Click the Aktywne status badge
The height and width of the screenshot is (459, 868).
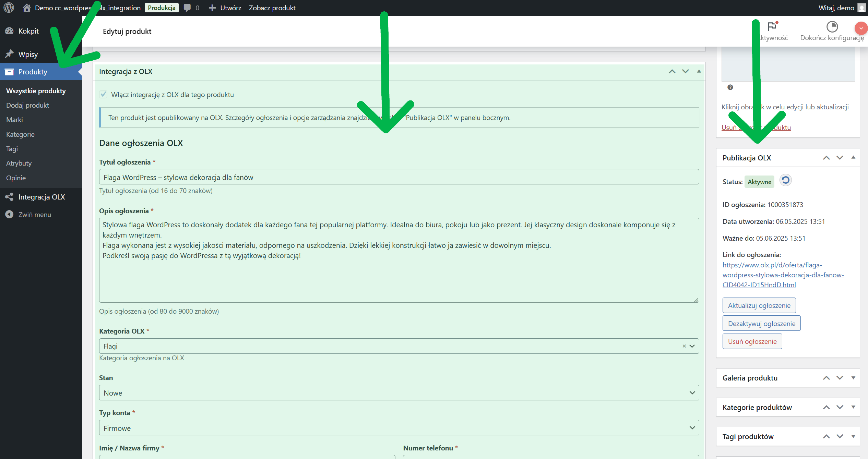(759, 182)
